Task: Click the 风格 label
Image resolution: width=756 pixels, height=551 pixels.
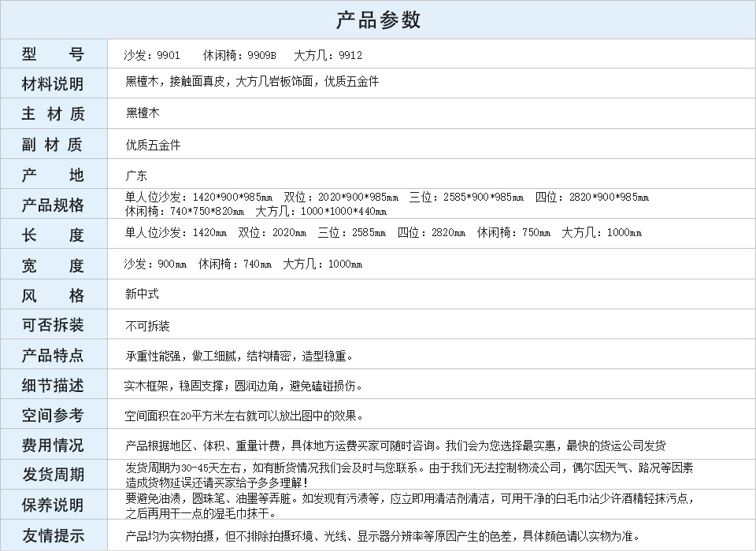Action: pyautogui.click(x=53, y=295)
